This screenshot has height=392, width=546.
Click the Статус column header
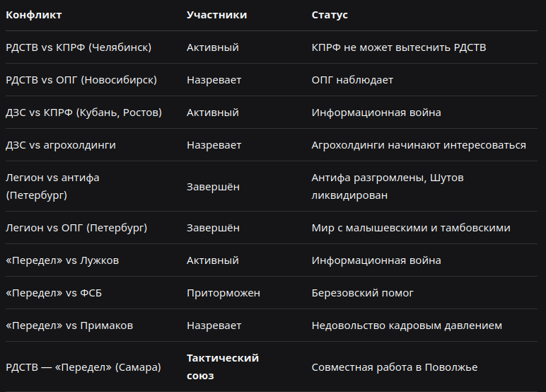pyautogui.click(x=330, y=15)
